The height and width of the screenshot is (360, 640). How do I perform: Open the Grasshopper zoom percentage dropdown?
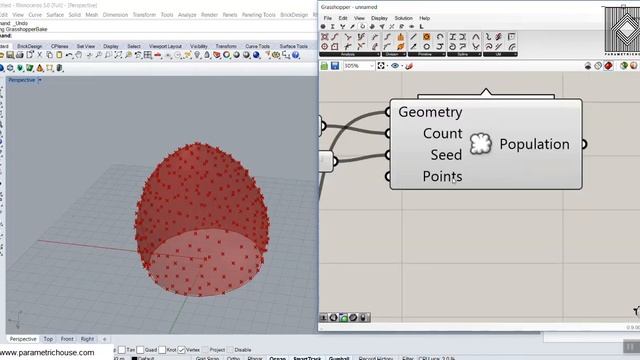click(x=371, y=66)
